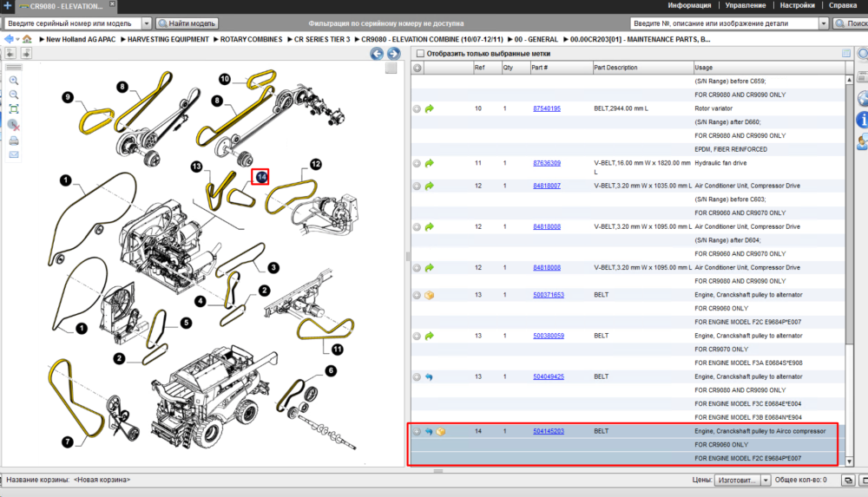This screenshot has width=868, height=497.
Task: Open the blue information icon in sidebar
Action: (862, 119)
